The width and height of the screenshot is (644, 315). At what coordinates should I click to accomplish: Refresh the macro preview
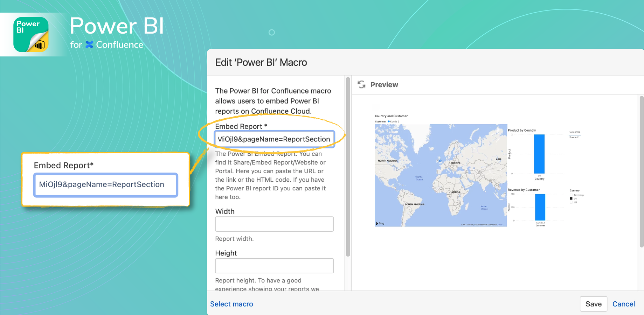361,84
